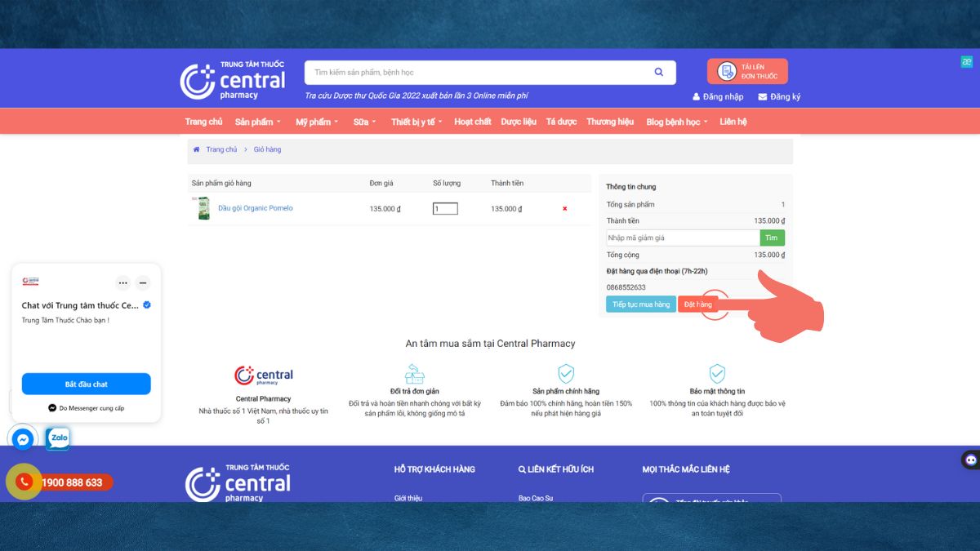The image size is (980, 551).
Task: Expand the Thiết bị y tế dropdown
Action: (x=416, y=122)
